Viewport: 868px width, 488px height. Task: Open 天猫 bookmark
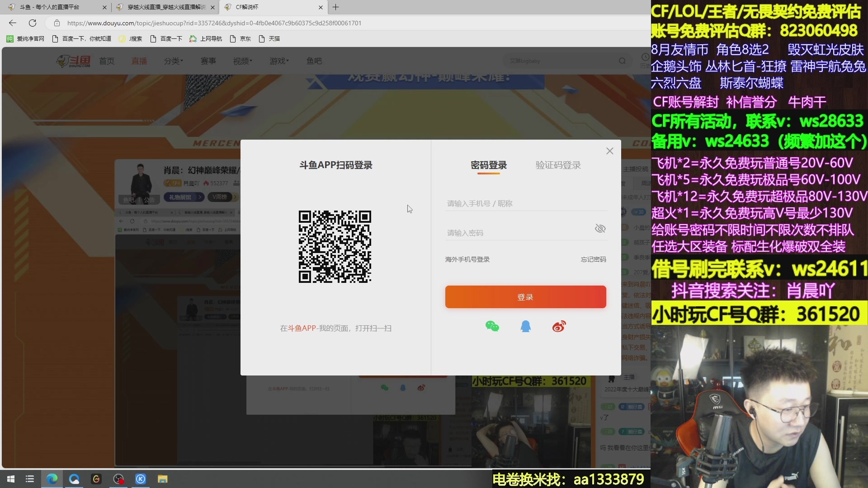tap(269, 39)
